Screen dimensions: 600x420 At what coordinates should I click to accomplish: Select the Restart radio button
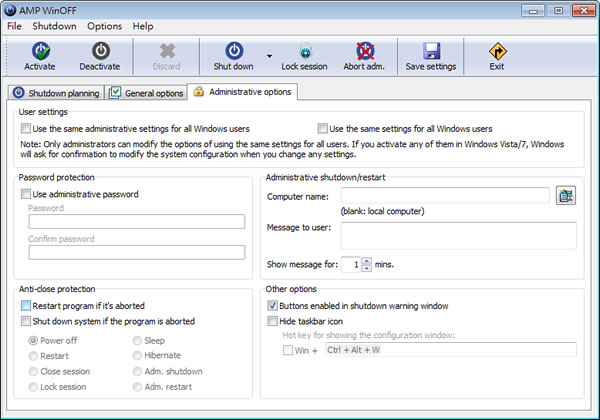(x=33, y=356)
